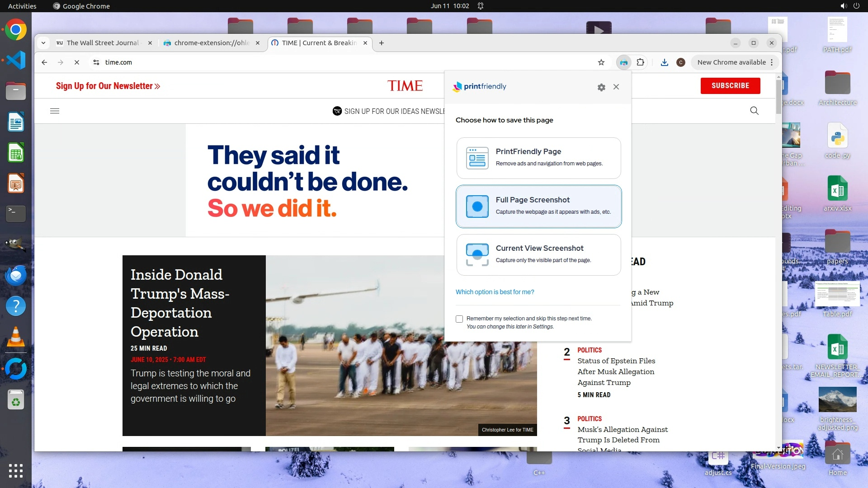Click Which option is best for me link
The image size is (868, 488).
click(495, 292)
